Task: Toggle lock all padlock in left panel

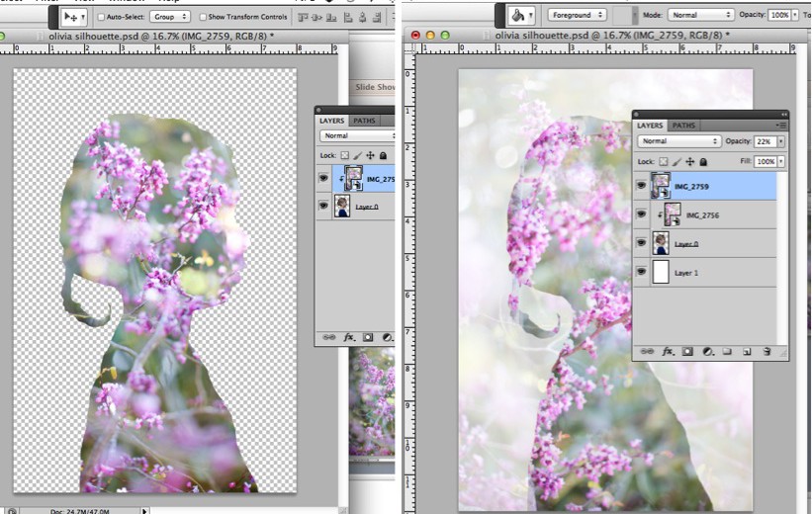Action: (383, 155)
